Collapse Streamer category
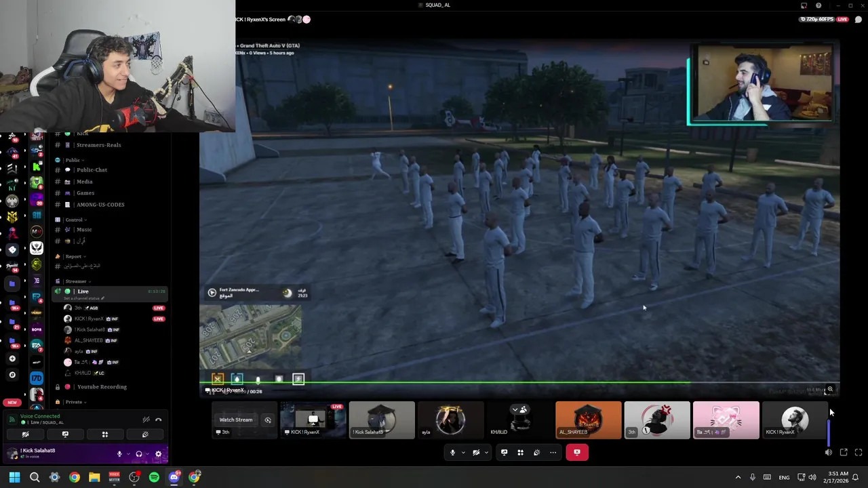 (77, 281)
